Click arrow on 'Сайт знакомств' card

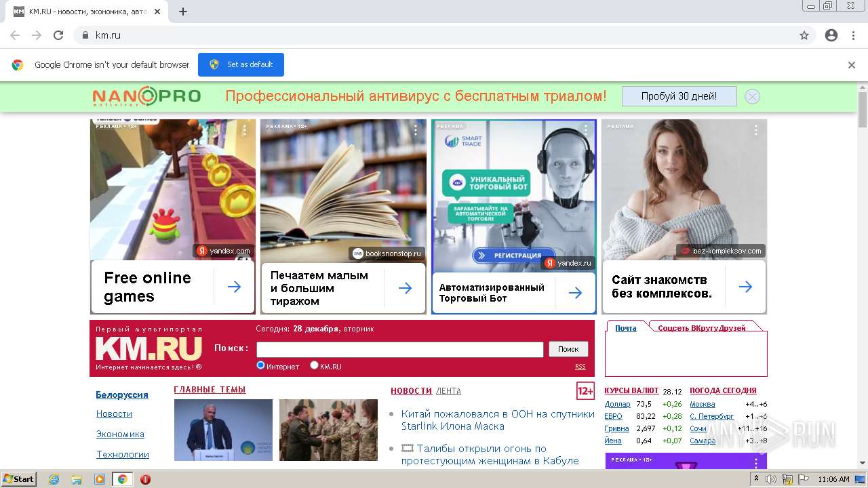pos(745,287)
